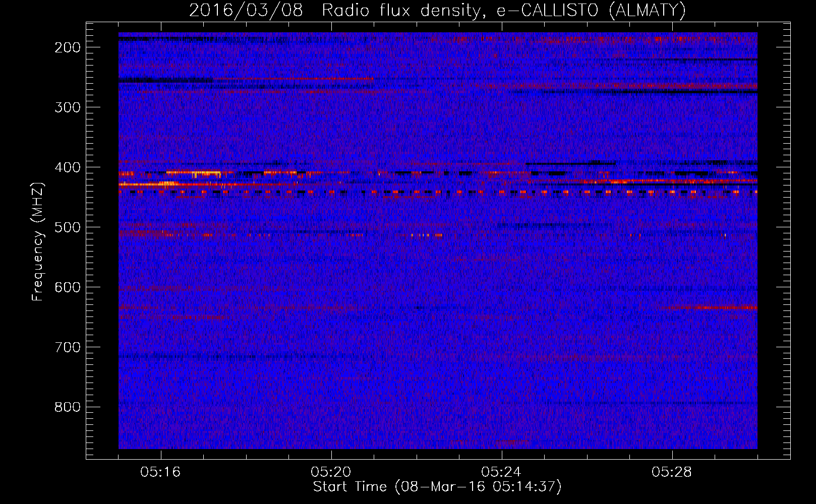Select the 300 frequency tick label
The height and width of the screenshot is (504, 816).
click(x=68, y=107)
